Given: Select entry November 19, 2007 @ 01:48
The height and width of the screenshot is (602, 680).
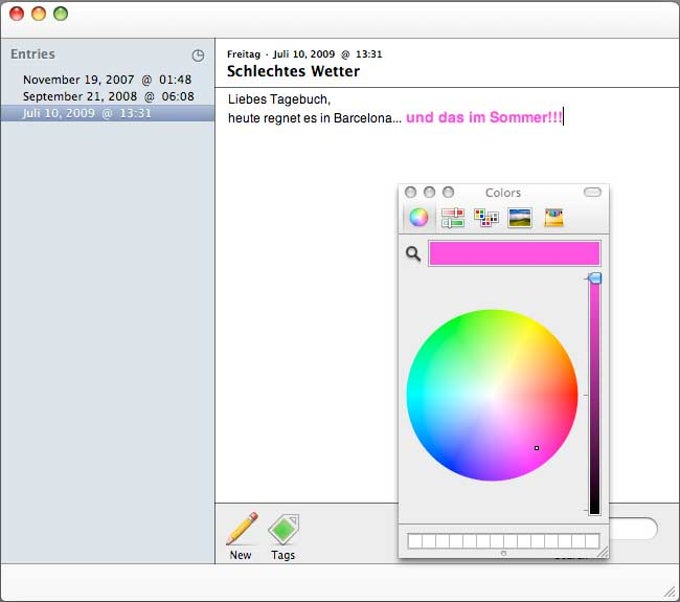Looking at the screenshot, I should coord(107,80).
